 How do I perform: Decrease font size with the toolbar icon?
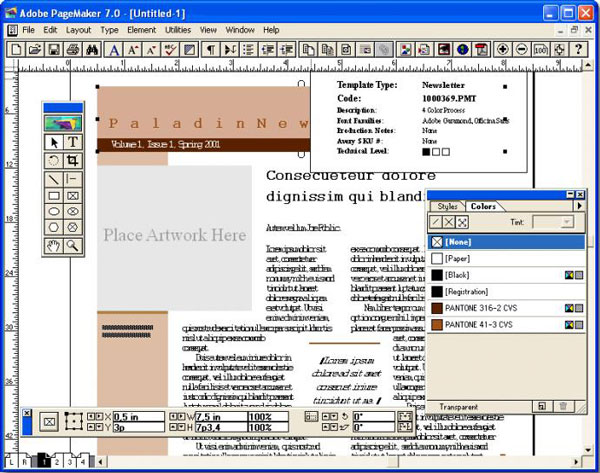click(x=152, y=49)
